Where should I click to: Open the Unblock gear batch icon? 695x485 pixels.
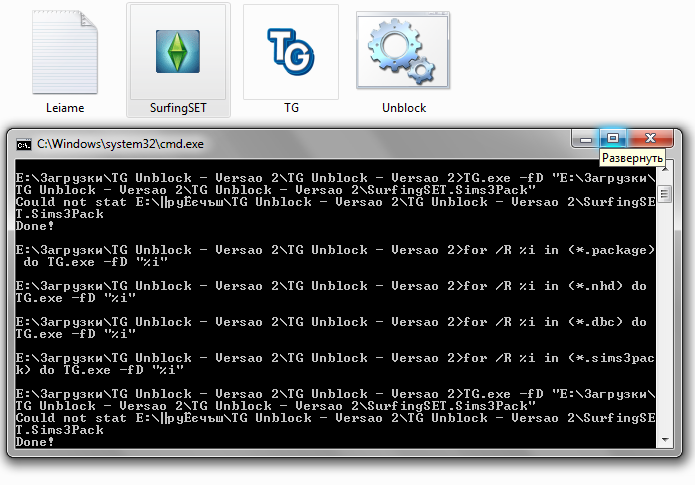[x=404, y=51]
